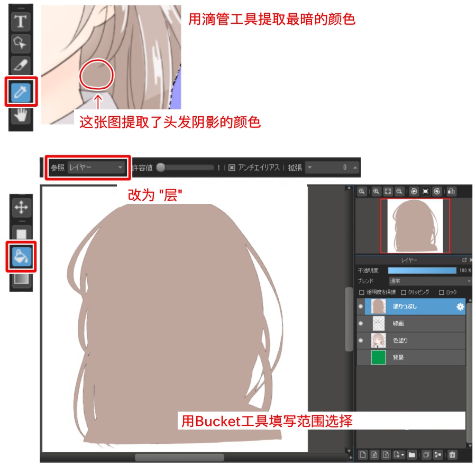Flip the canvas view horizontally in navigator

[452, 192]
